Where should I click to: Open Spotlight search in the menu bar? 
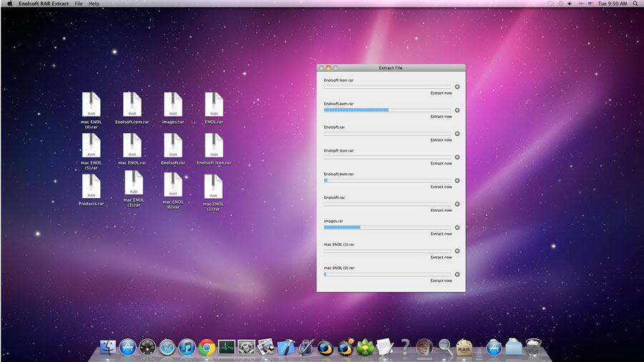click(x=635, y=4)
